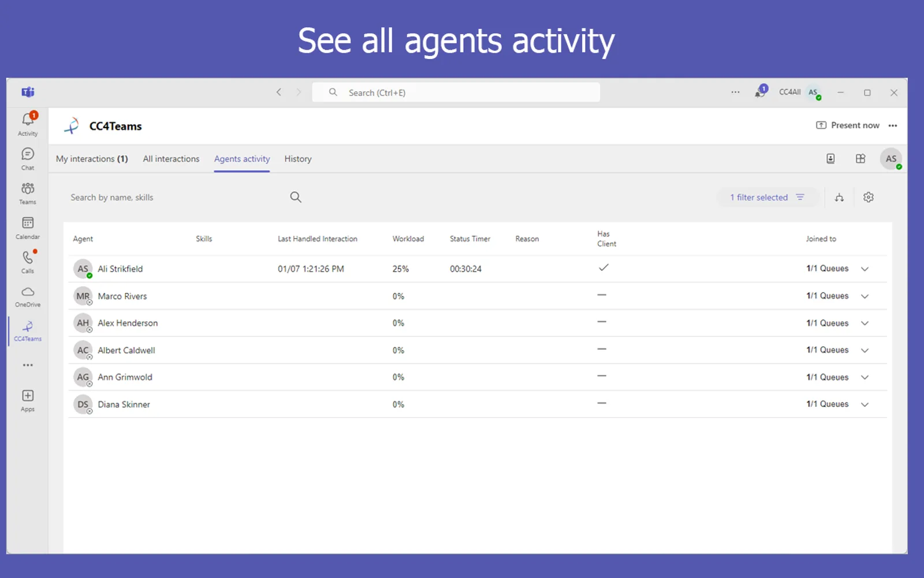Open the settings gear icon
The height and width of the screenshot is (578, 924).
(869, 197)
